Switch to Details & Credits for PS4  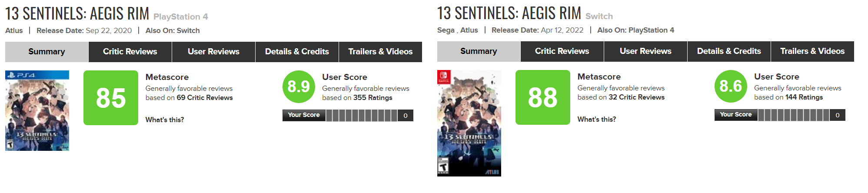coord(297,52)
